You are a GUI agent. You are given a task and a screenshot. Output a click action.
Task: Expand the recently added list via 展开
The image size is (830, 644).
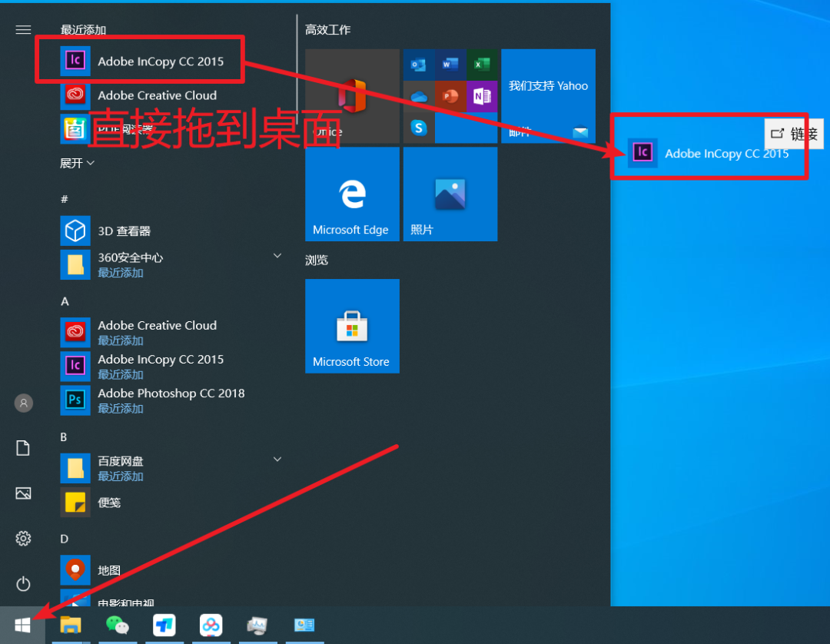(x=78, y=163)
